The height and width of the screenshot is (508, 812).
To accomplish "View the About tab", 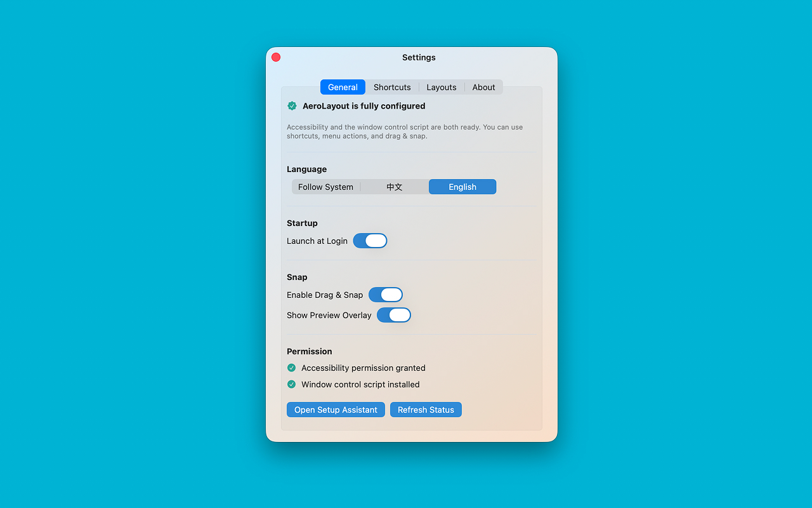I will (x=483, y=87).
